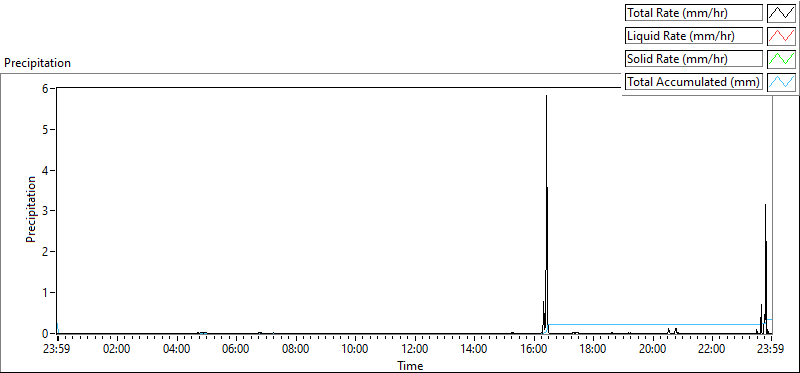Click the 20:00 time axis label
This screenshot has height=373, width=800.
653,350
